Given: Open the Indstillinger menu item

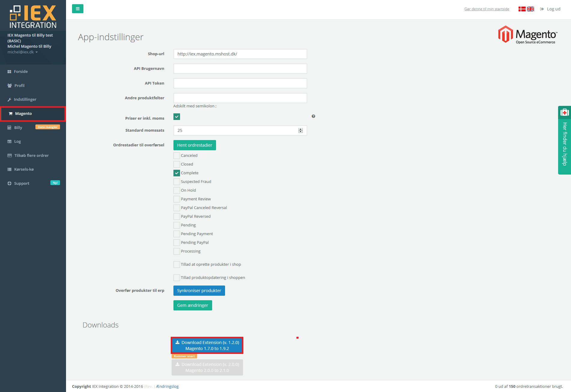Looking at the screenshot, I should [33, 99].
